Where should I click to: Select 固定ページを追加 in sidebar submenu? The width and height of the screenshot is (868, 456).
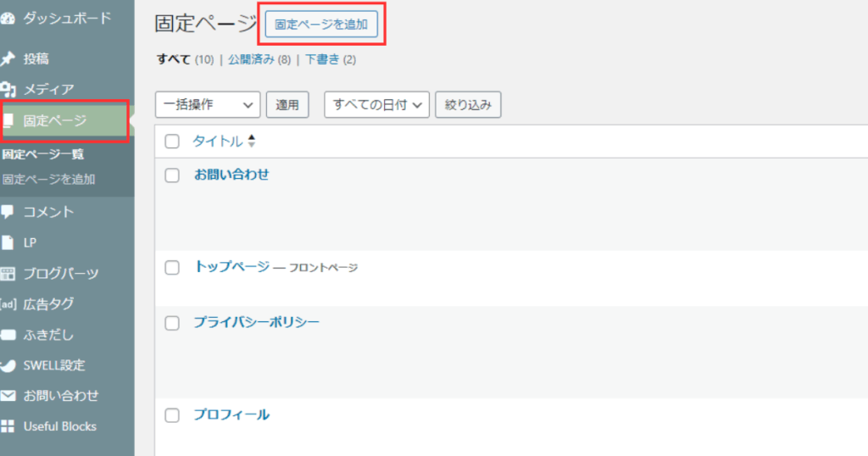coord(48,180)
